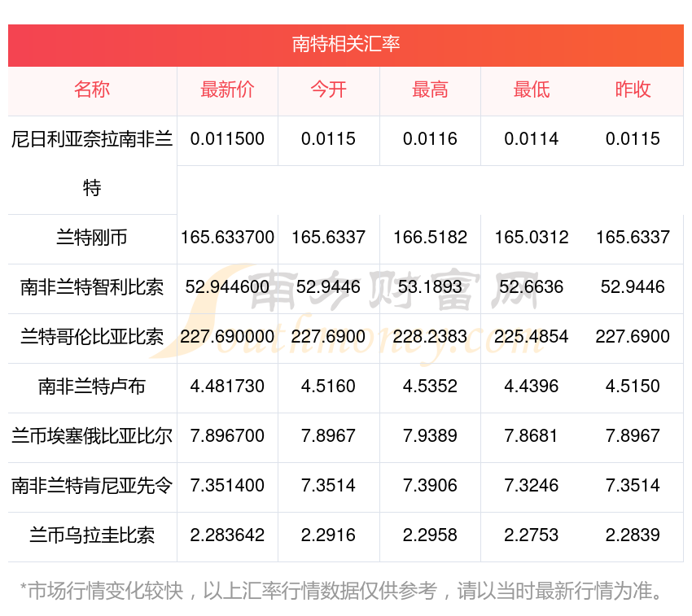
Task: Click 尼日利亚奈拉 row's 昨收 value 0.0115
Action: coord(633,139)
